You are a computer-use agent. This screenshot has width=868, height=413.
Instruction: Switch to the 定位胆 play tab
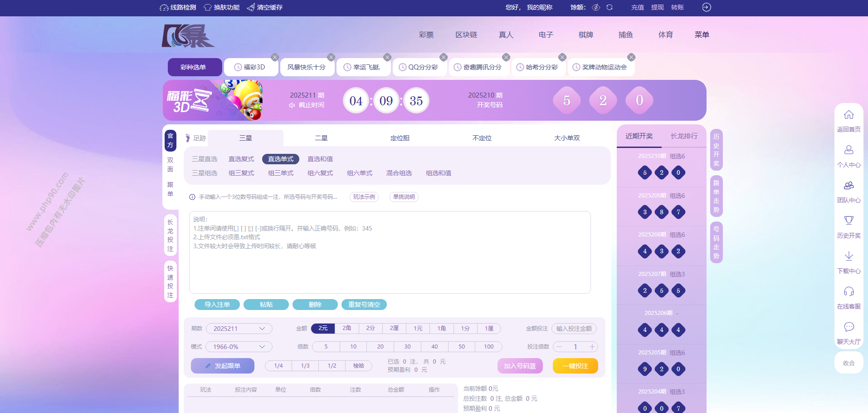coord(400,138)
